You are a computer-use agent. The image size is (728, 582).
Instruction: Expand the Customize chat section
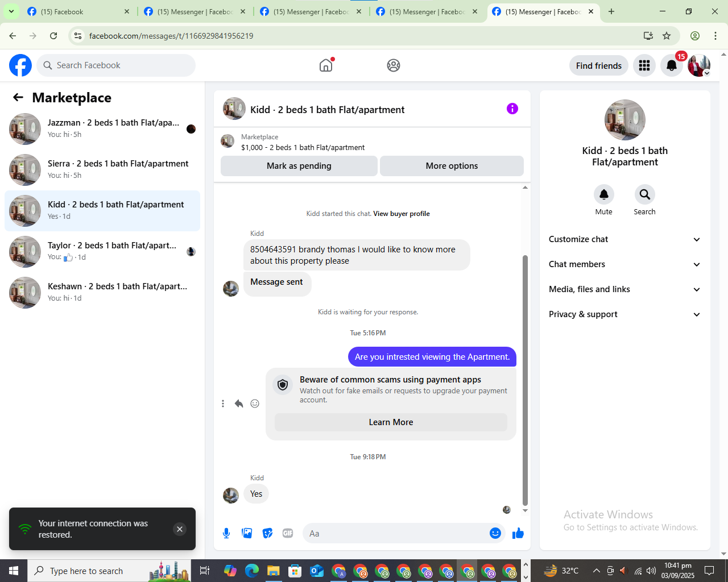(x=625, y=239)
